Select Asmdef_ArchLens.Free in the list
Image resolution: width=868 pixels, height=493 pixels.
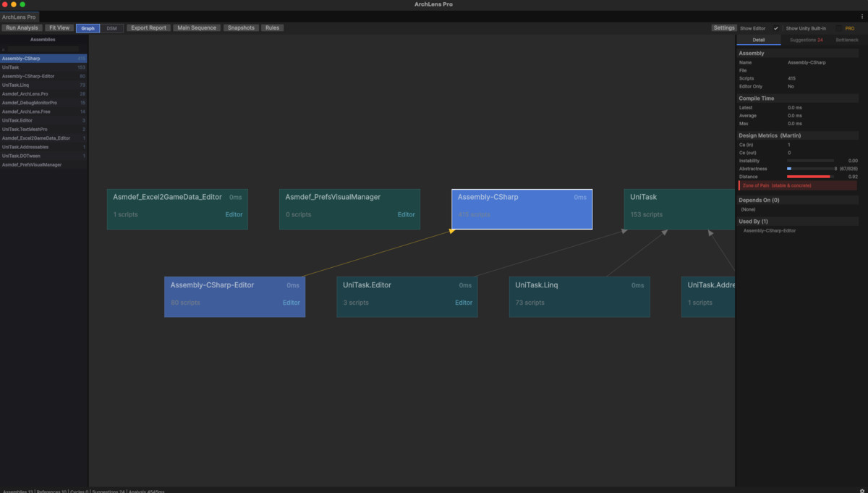pos(43,111)
